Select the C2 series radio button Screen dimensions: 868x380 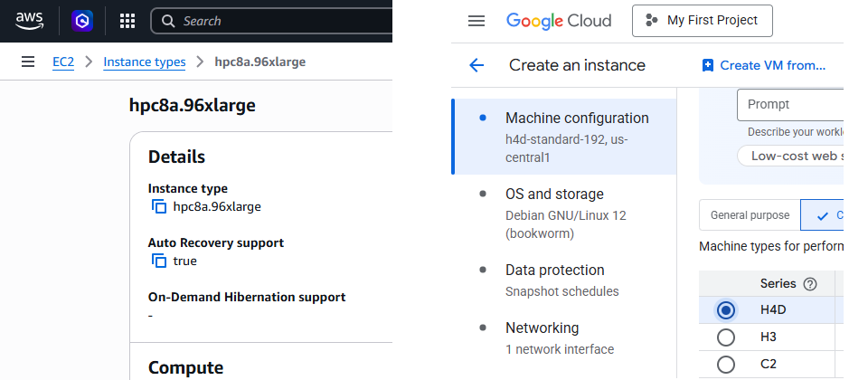pos(725,365)
